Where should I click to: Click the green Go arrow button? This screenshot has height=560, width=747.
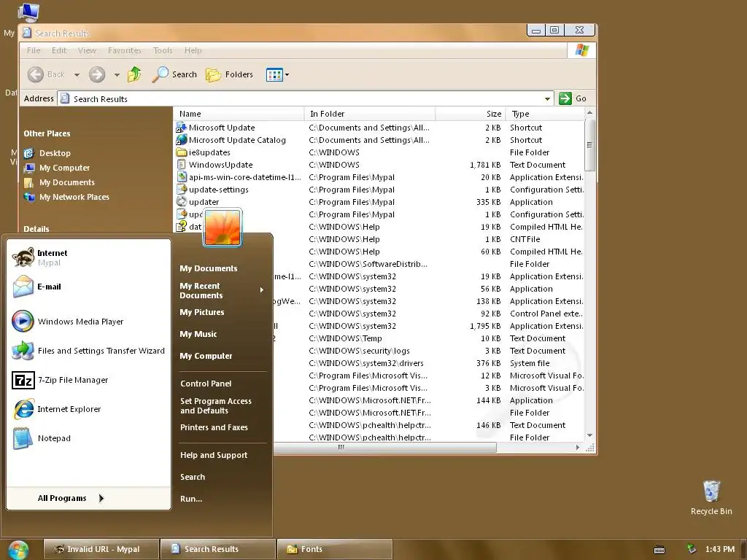pyautogui.click(x=565, y=98)
